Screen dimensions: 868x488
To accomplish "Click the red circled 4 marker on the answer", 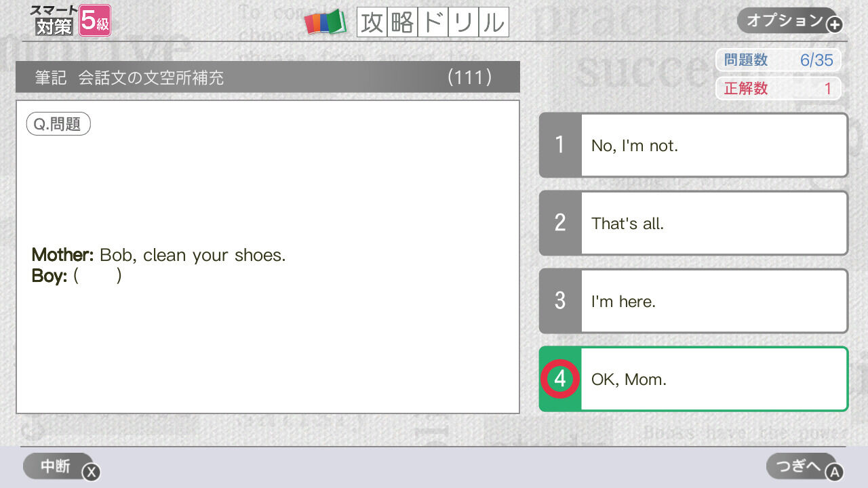I will (559, 379).
